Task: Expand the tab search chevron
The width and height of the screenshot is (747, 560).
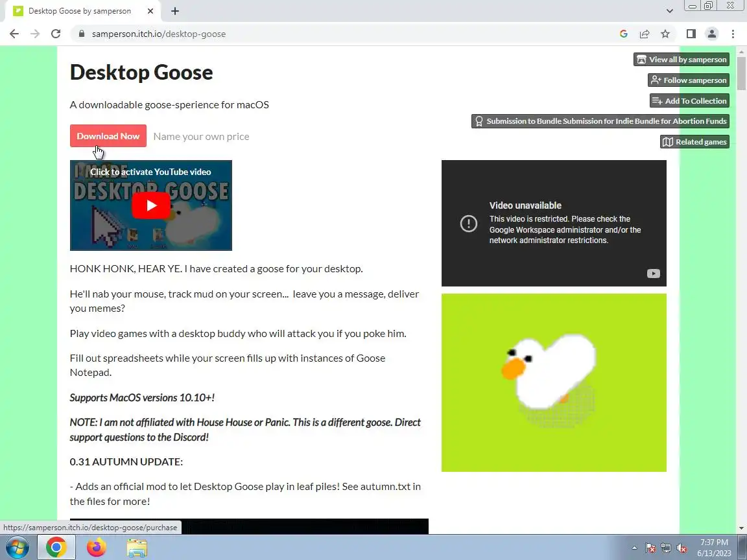Action: (669, 11)
